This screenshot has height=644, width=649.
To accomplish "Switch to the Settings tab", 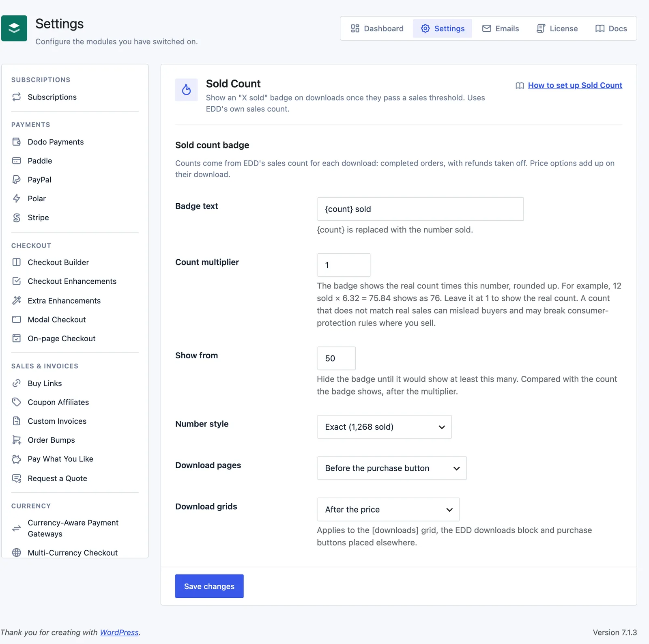I will coord(443,28).
